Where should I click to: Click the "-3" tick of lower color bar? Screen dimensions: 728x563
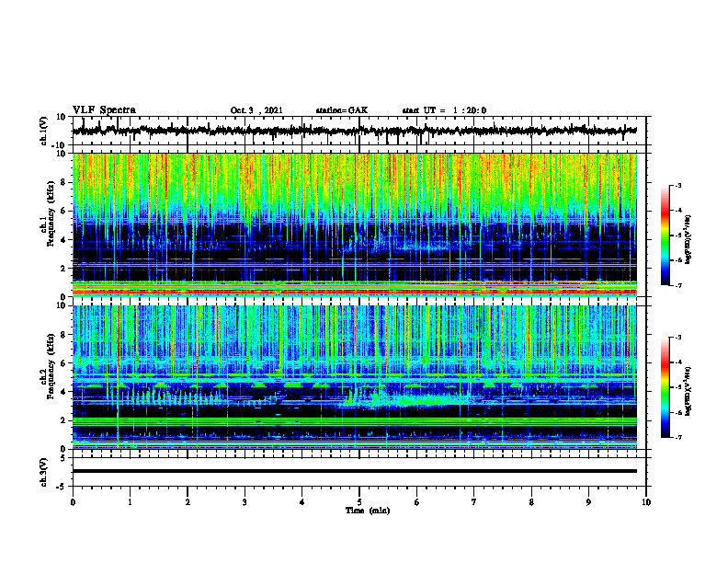(x=678, y=338)
